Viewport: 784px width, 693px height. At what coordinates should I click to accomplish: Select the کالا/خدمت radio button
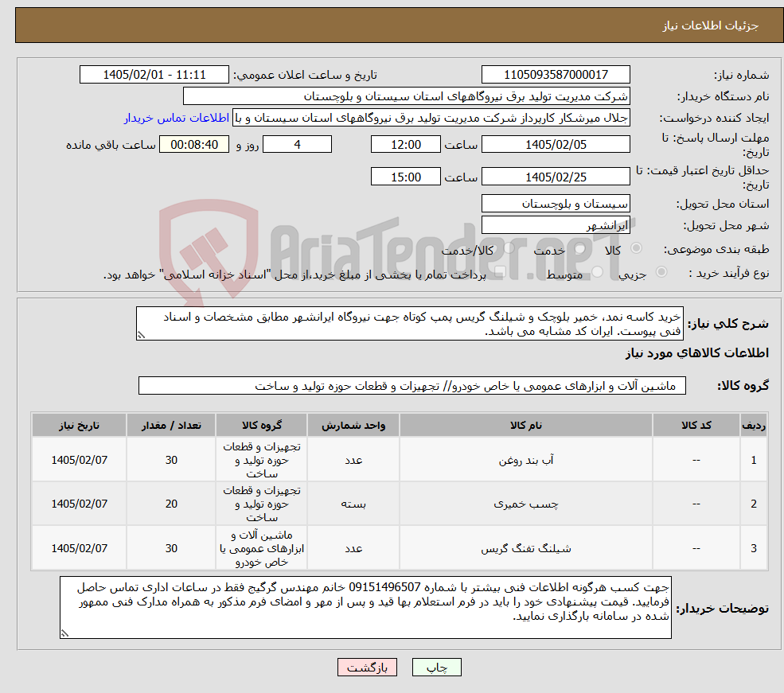coord(509,248)
